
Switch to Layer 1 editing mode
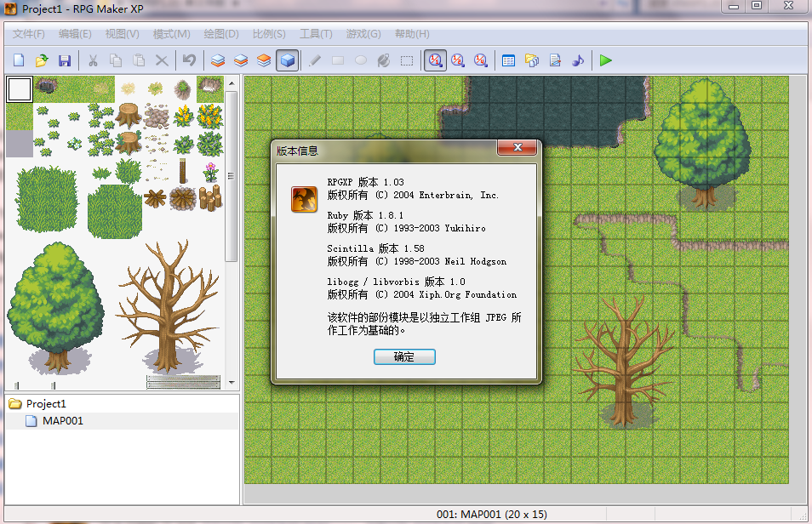pos(218,60)
